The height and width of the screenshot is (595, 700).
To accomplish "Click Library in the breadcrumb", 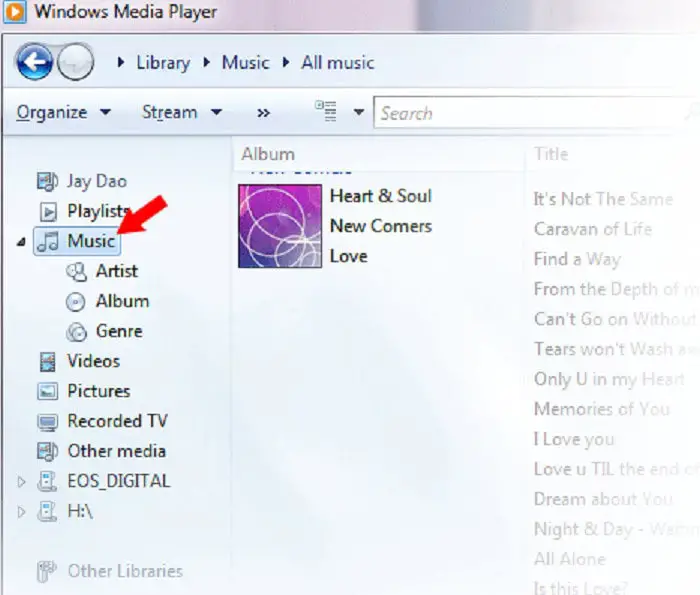I will click(163, 63).
